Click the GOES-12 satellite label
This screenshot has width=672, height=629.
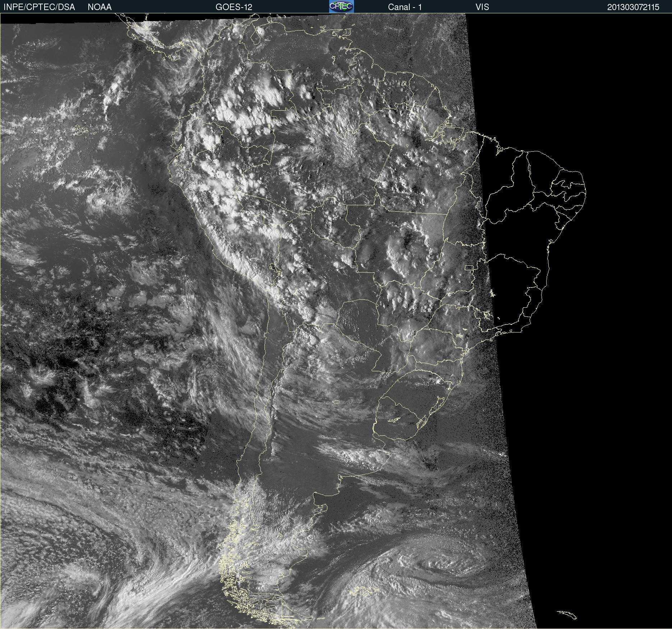[x=234, y=7]
